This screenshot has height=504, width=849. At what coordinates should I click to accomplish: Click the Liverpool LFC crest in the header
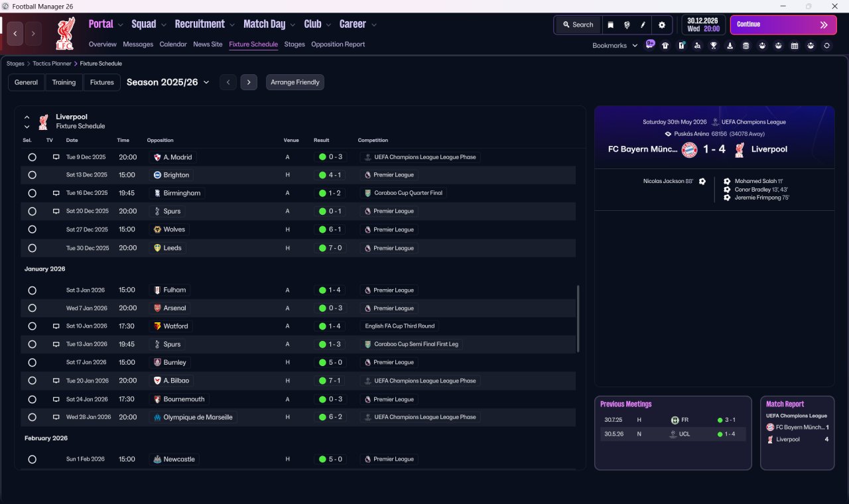pyautogui.click(x=65, y=33)
